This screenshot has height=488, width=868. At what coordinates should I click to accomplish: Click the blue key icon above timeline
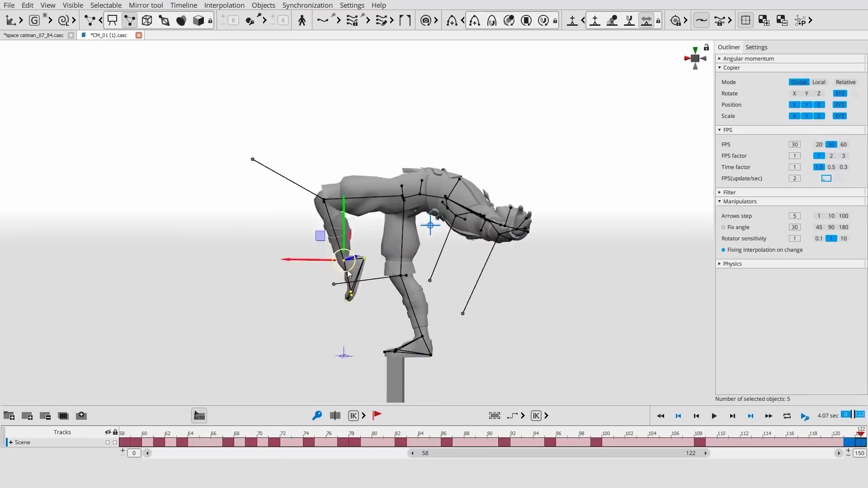point(317,415)
